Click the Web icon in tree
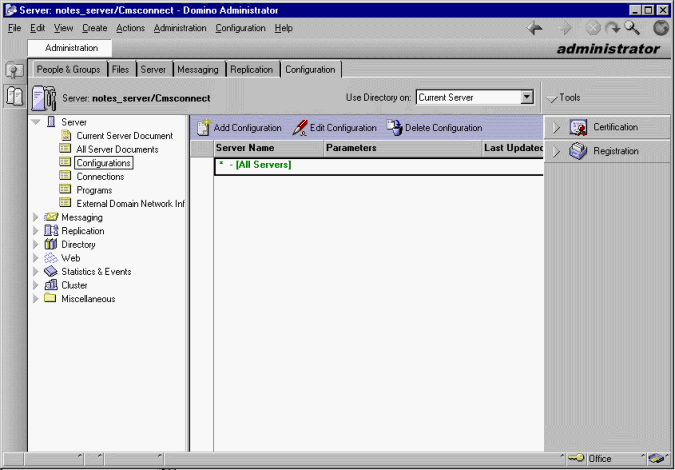The image size is (675, 470). coord(51,258)
